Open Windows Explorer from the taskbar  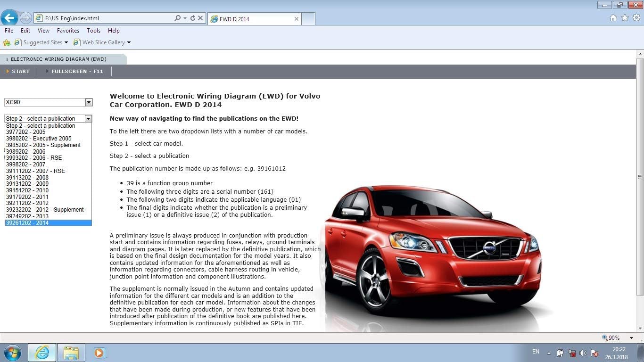tap(71, 353)
